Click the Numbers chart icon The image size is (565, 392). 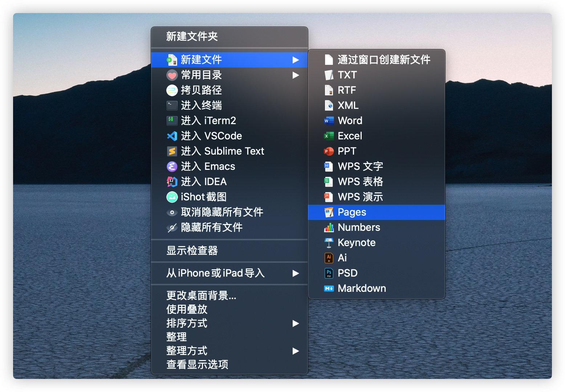coord(329,228)
